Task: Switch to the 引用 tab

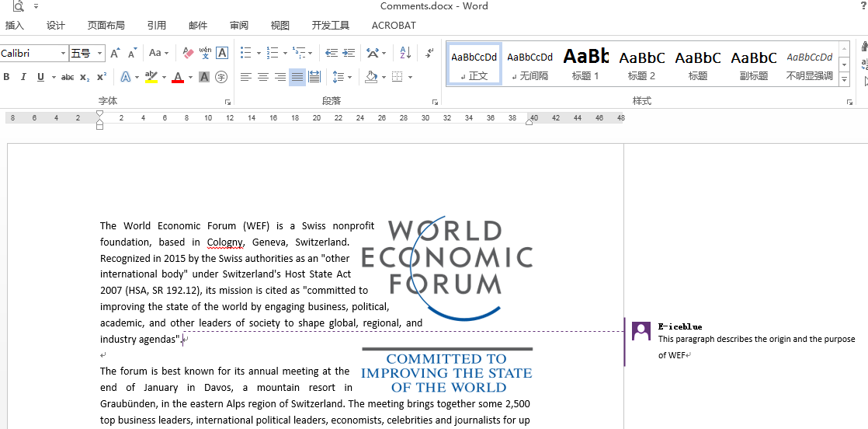Action: pyautogui.click(x=157, y=26)
